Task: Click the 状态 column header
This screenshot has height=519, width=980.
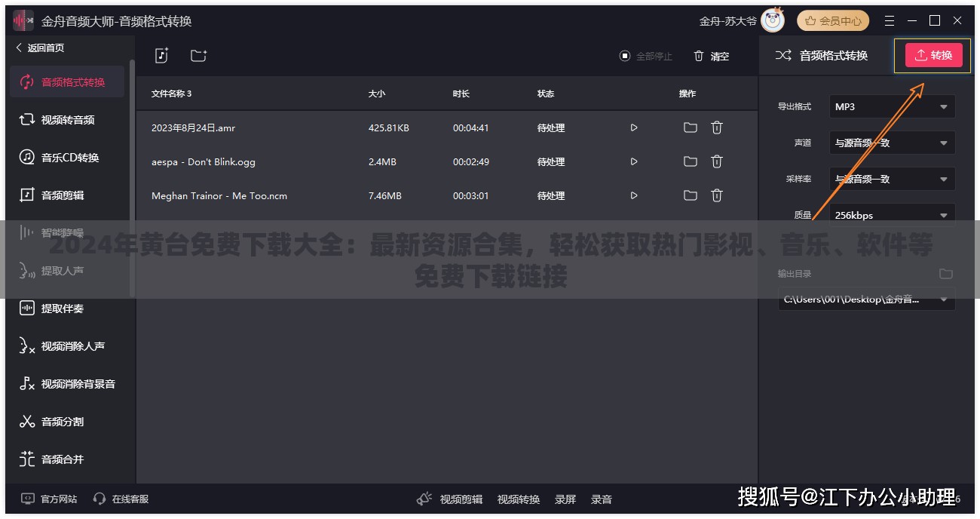Action: tap(546, 94)
